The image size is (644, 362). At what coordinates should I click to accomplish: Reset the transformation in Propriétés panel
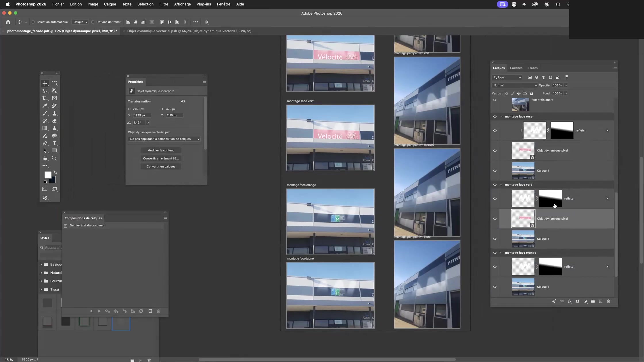click(183, 101)
